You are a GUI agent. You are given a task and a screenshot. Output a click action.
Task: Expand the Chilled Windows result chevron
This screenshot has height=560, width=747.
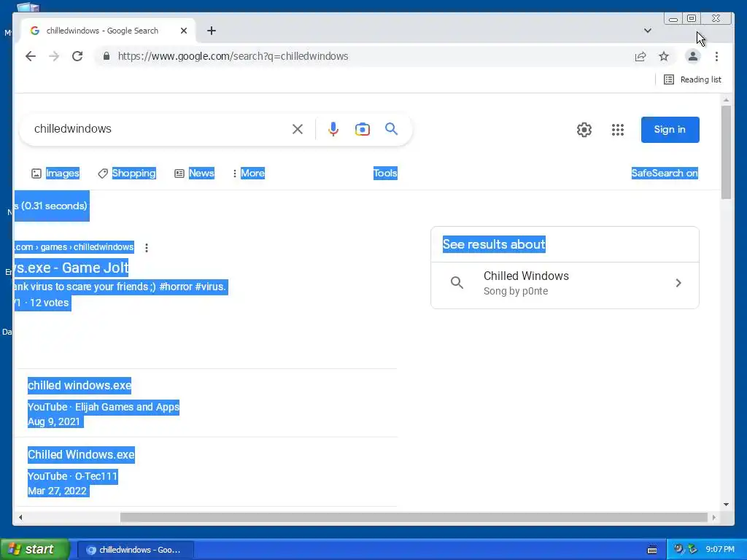pyautogui.click(x=678, y=284)
